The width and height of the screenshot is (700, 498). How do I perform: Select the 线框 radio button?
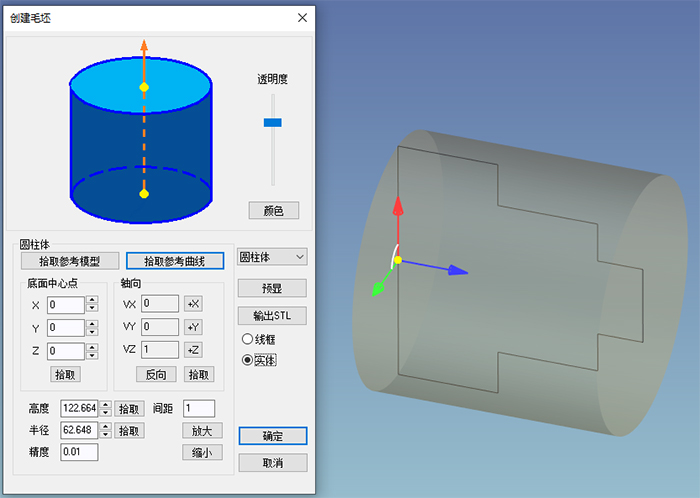point(247,339)
